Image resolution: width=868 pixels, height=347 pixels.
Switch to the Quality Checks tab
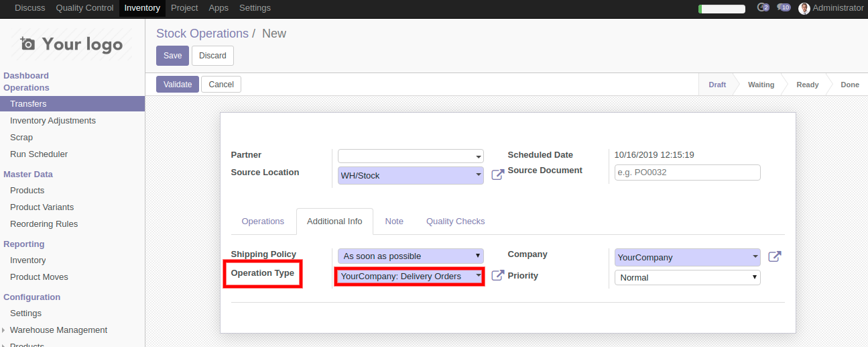455,221
